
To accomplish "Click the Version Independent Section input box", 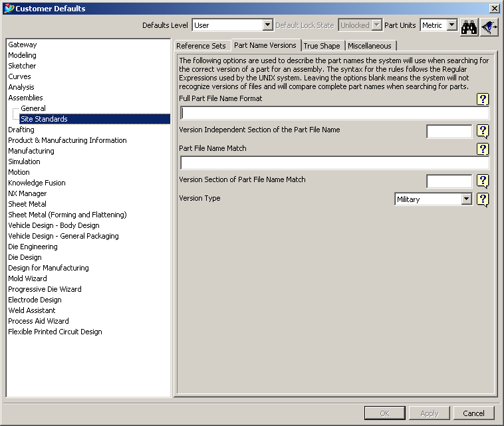I will (x=449, y=132).
